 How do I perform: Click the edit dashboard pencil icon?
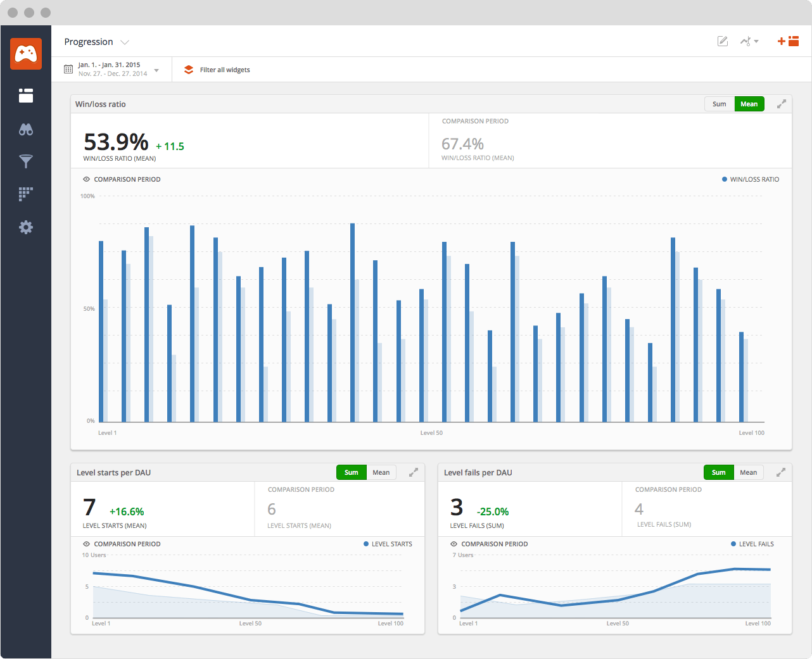coord(722,41)
